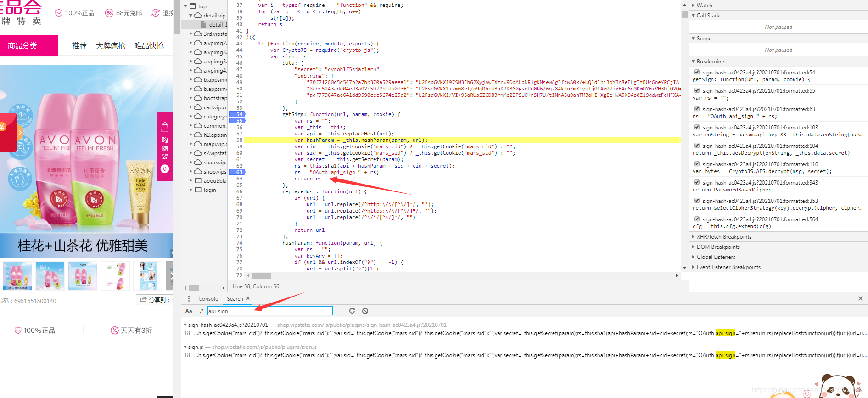Switch to the Console drawer tab
Viewport: 868px width, 398px height.
point(208,299)
